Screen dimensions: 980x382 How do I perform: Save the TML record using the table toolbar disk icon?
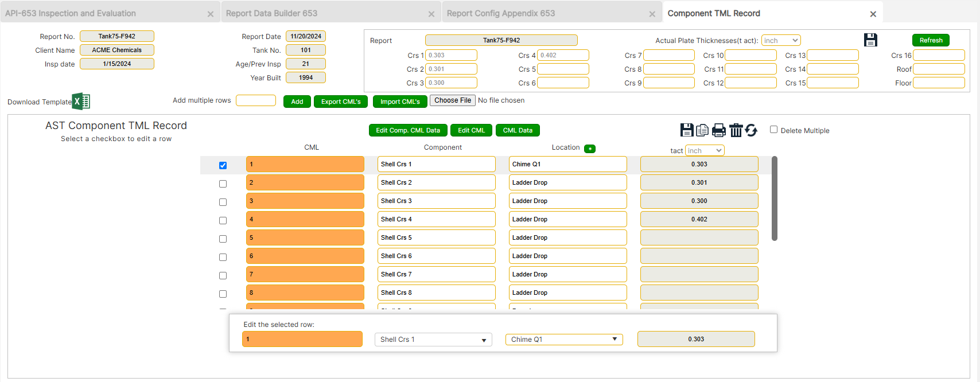click(x=686, y=130)
